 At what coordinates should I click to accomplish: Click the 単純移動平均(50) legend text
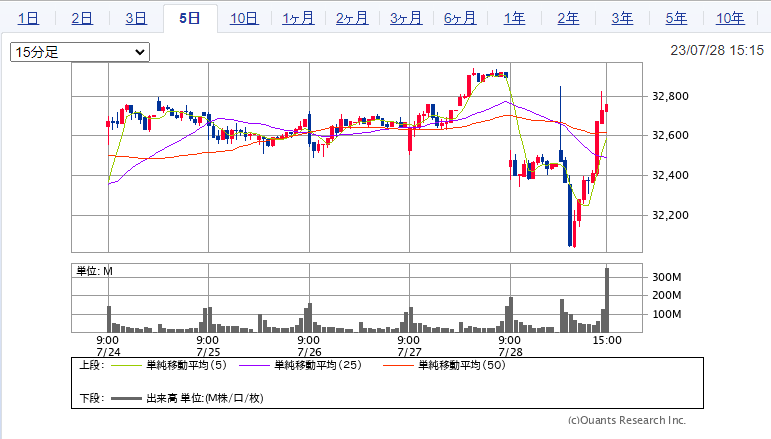[x=462, y=365]
